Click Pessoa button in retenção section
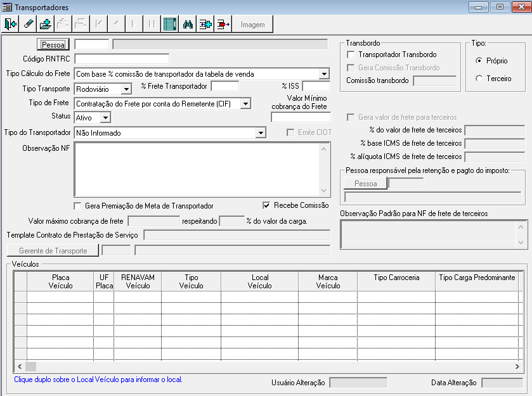 click(365, 183)
